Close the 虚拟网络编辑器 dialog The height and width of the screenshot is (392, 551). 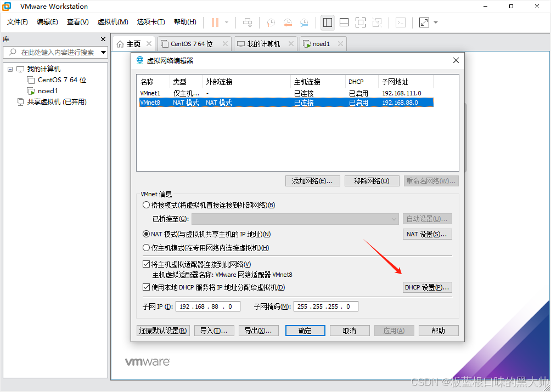coord(456,60)
